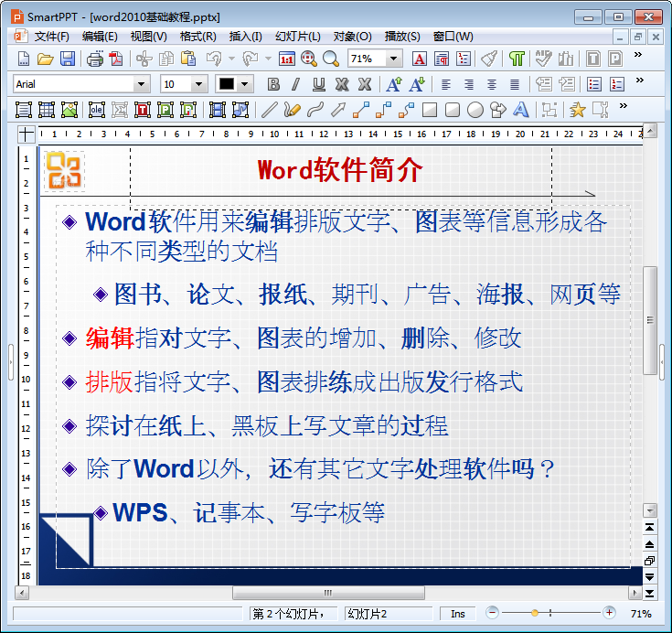Click zoom in plus button in status bar

[609, 613]
